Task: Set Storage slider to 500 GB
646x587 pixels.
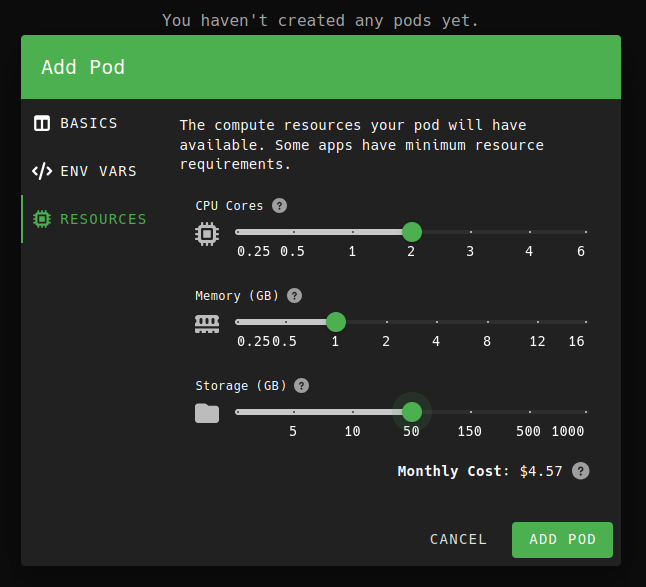Action: coord(529,412)
